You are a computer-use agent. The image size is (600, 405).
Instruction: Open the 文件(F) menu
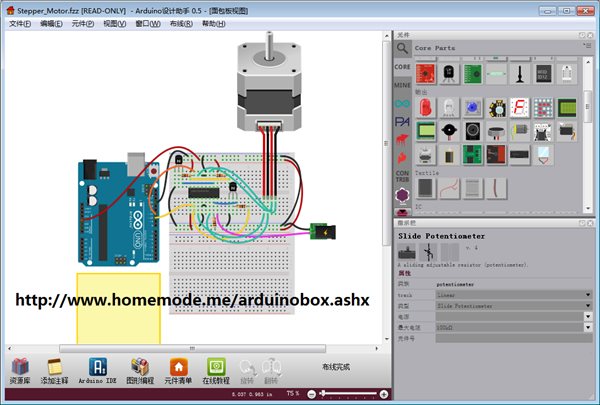tap(20, 24)
